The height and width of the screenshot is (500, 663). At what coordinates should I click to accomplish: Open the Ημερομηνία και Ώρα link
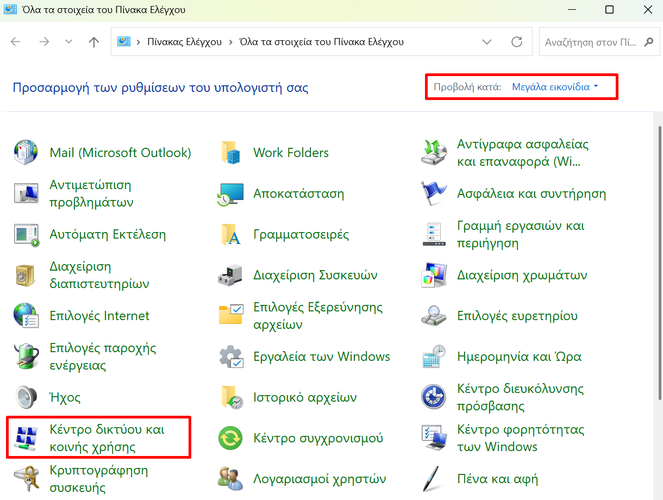coord(519,357)
